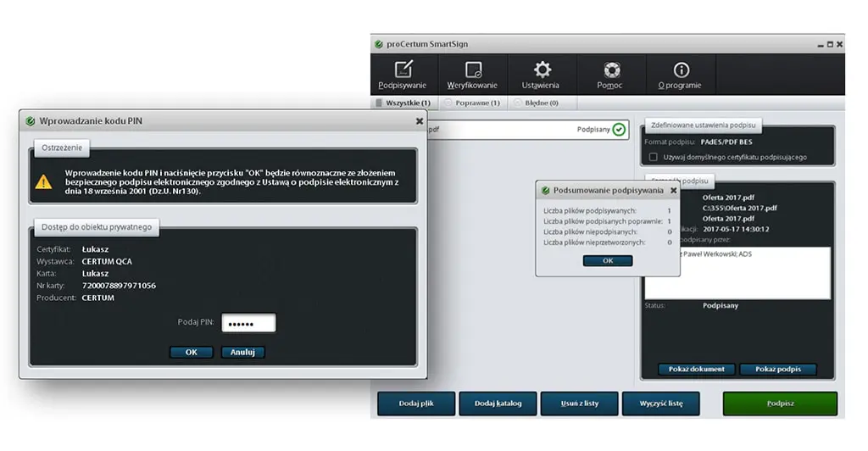Screen dimensions: 868x451
Task: Open the Podpisywanie signing tool
Action: [x=403, y=75]
